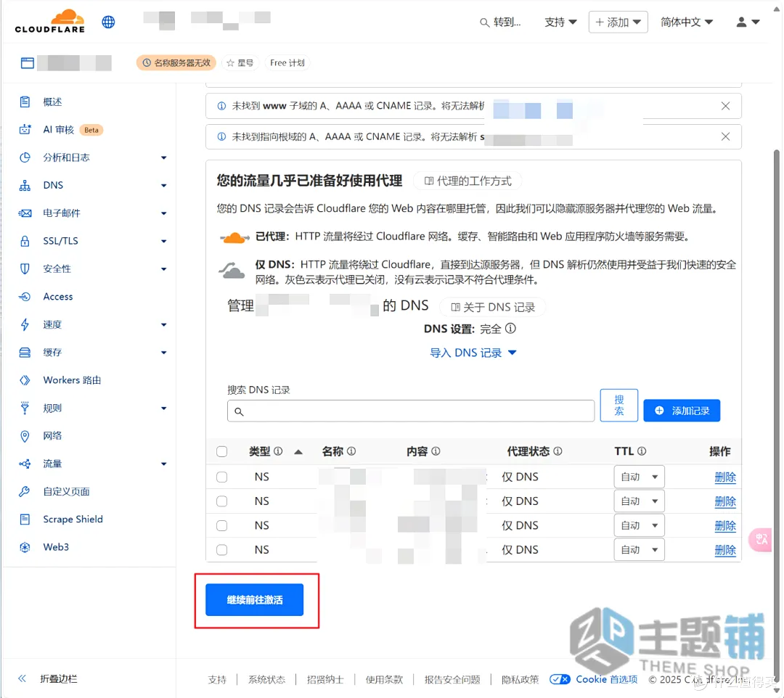Viewport: 784px width, 698px height.
Task: Click the Scrape Shield document icon
Action: tap(25, 520)
